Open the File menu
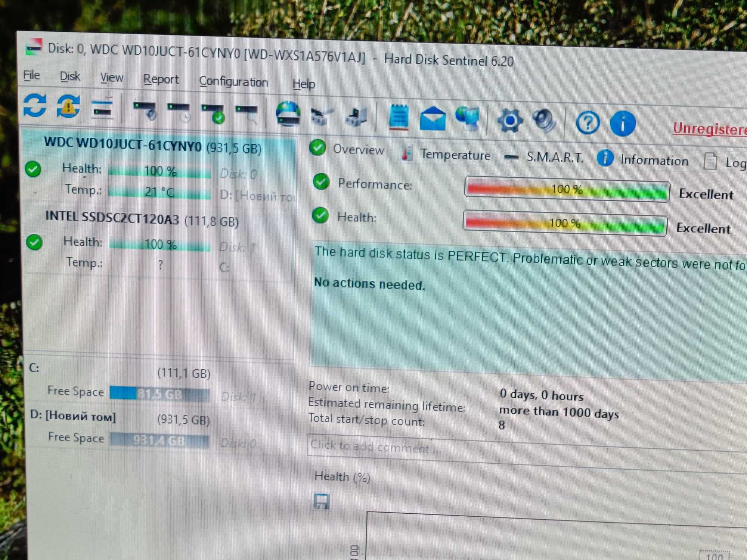The height and width of the screenshot is (560, 747). [31, 75]
